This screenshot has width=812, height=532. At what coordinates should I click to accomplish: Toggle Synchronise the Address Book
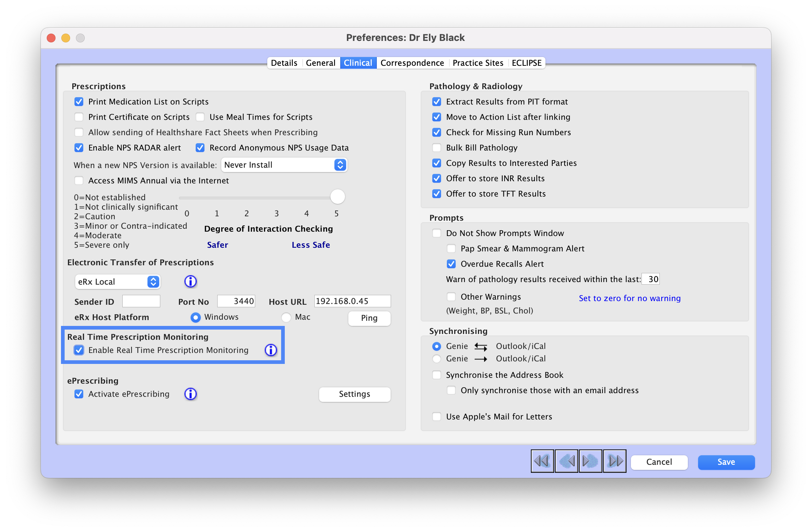pos(436,375)
